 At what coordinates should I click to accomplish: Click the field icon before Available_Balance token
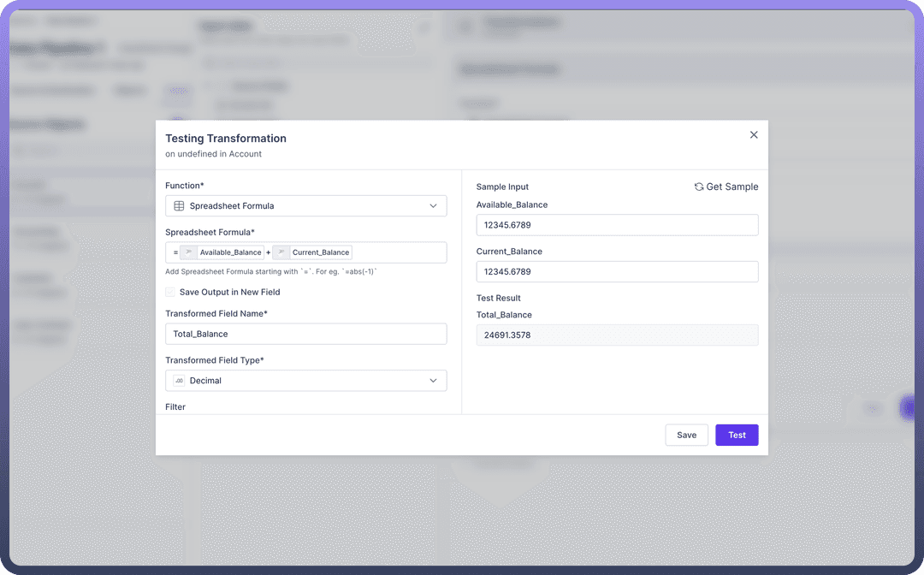[188, 252]
